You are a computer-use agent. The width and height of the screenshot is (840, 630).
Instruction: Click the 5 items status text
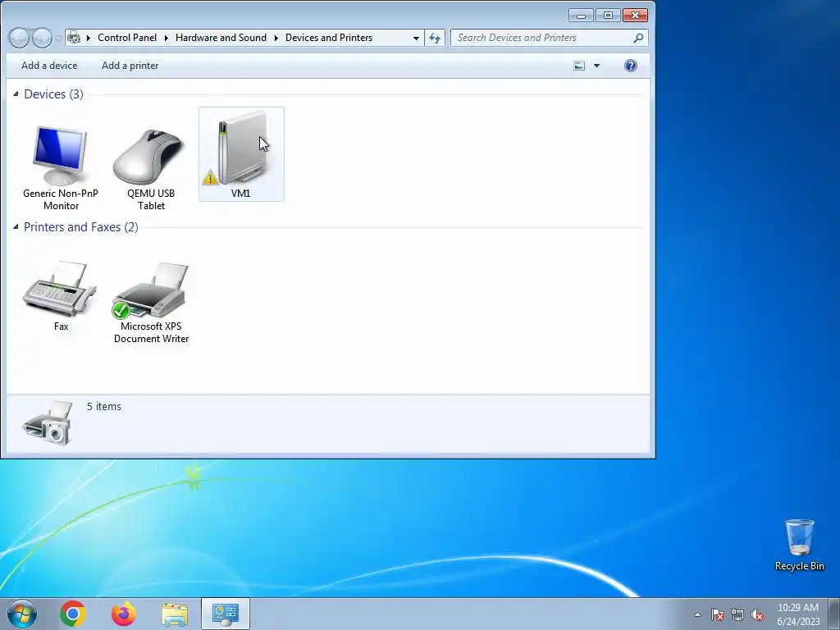click(104, 407)
